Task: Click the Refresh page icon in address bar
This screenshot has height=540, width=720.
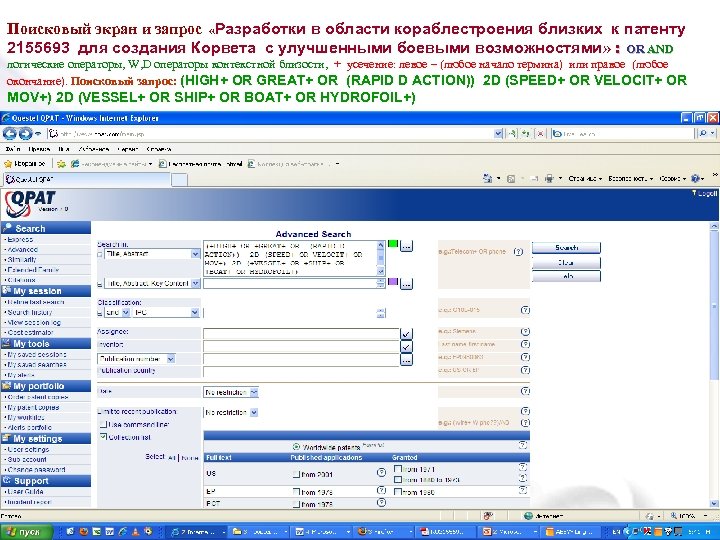Action: tap(526, 134)
